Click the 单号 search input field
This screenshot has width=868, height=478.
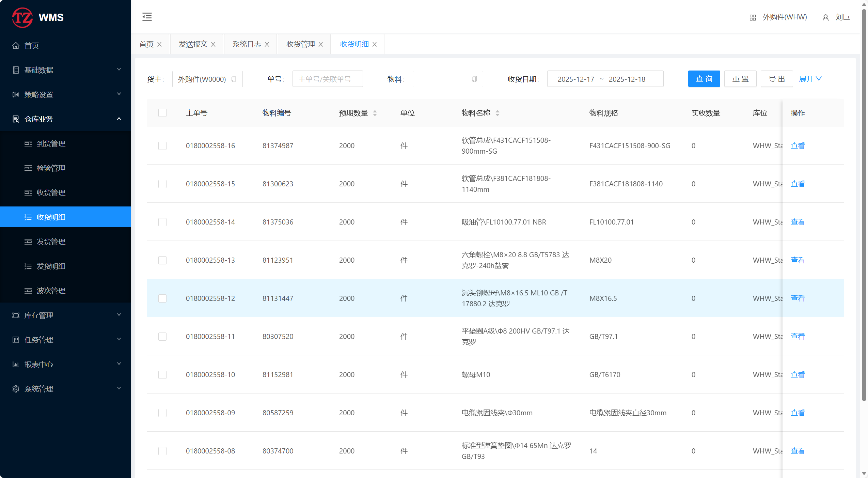(327, 79)
